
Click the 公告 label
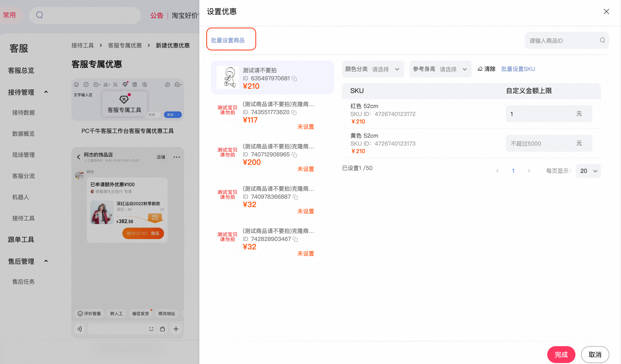point(157,15)
